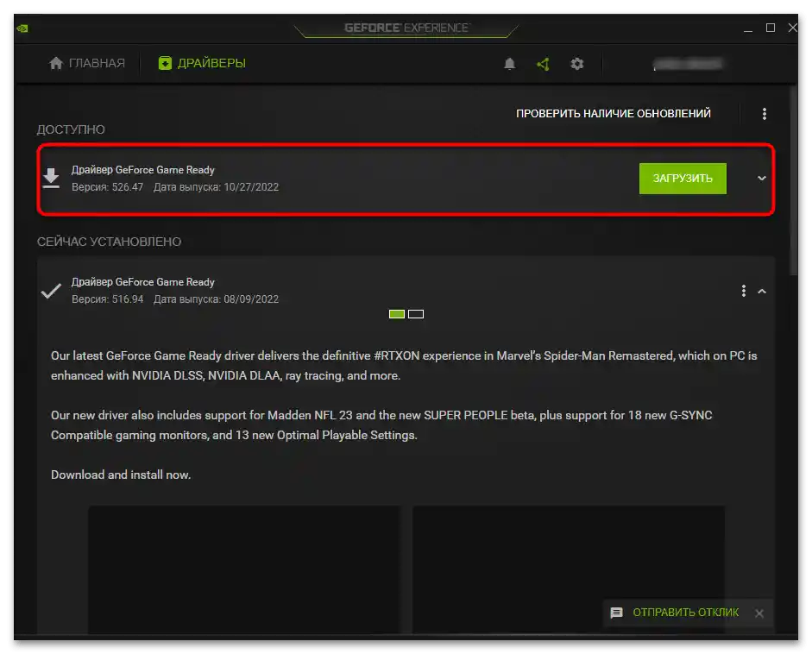Screen dimensions: 812x654
Task: Click text 'Версия: 516.94'
Action: pos(107,299)
